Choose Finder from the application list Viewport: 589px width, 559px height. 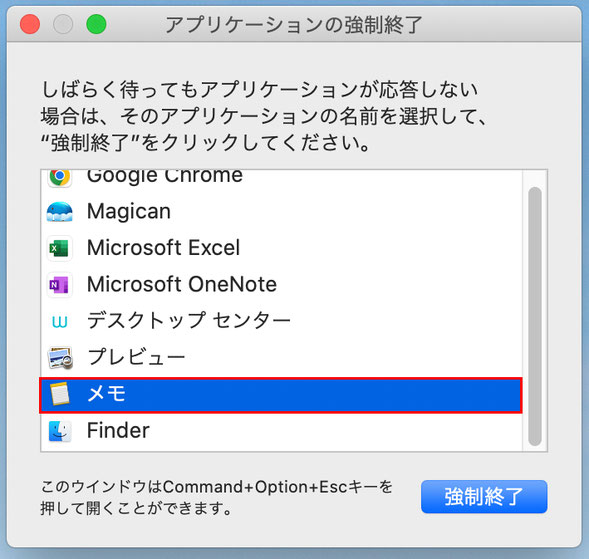281,431
